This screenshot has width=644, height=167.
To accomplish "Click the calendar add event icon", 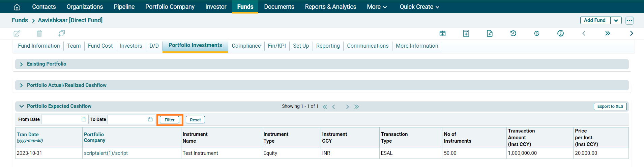I will 442,33.
